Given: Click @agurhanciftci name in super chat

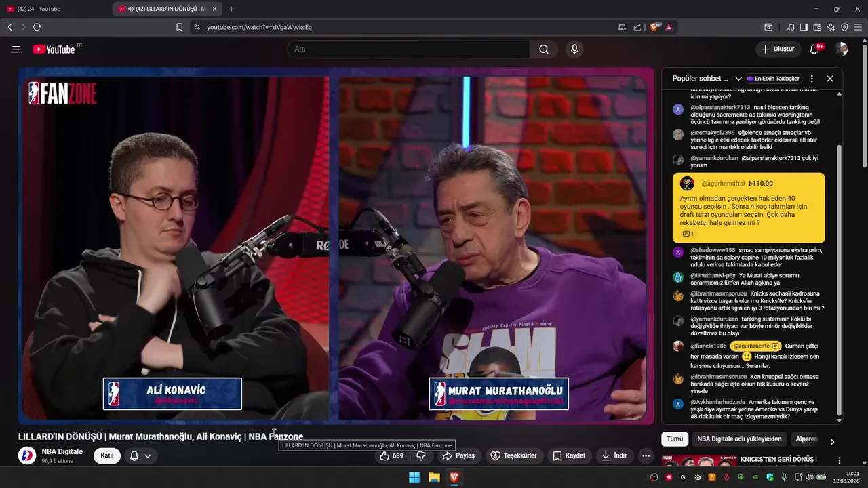Looking at the screenshot, I should pyautogui.click(x=723, y=184).
